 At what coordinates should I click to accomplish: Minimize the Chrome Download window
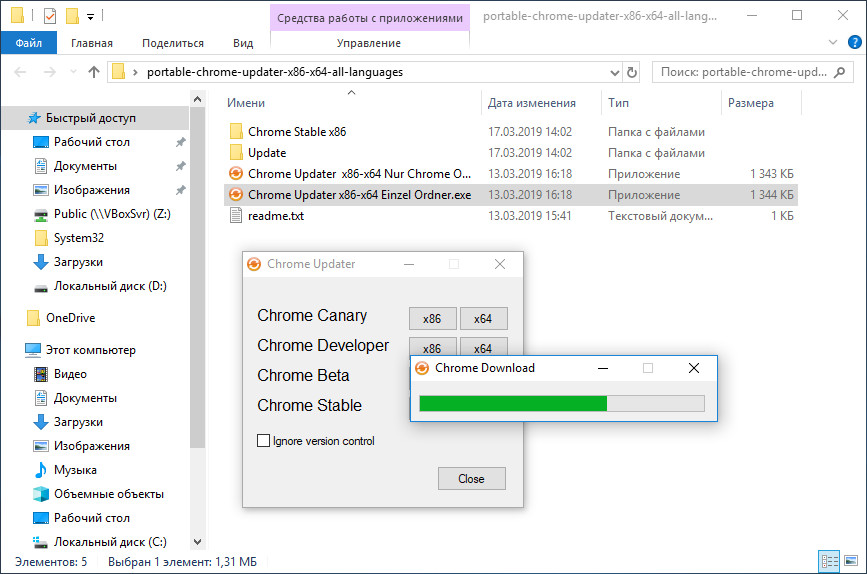click(603, 368)
